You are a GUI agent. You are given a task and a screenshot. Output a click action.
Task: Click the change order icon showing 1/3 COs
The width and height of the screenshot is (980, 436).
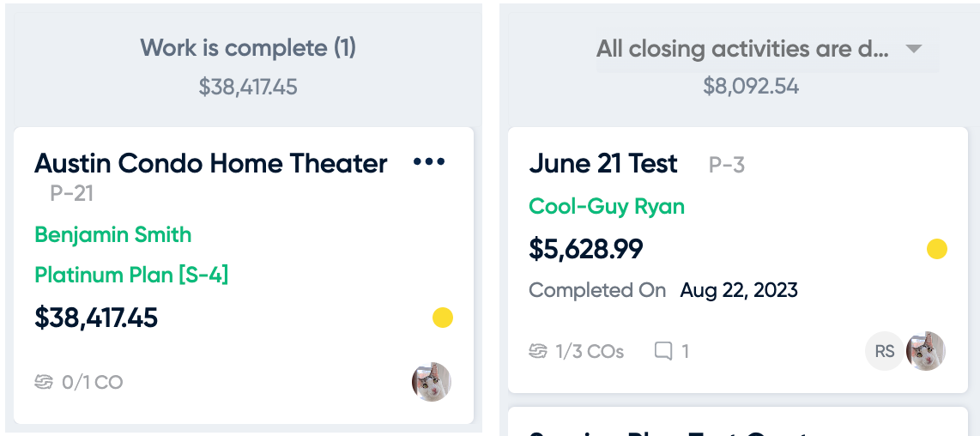[x=538, y=351]
